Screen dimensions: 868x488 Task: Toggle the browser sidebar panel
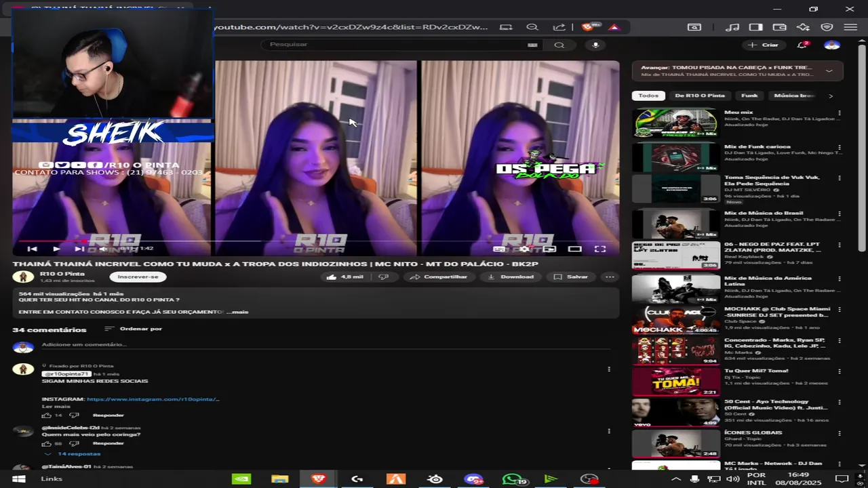[x=755, y=27]
